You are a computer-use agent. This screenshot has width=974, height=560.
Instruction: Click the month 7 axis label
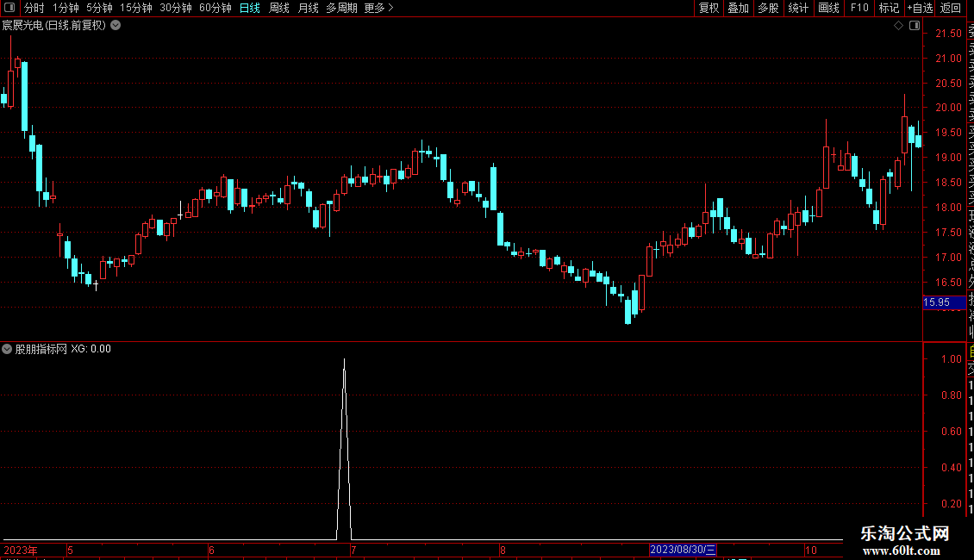point(353,550)
